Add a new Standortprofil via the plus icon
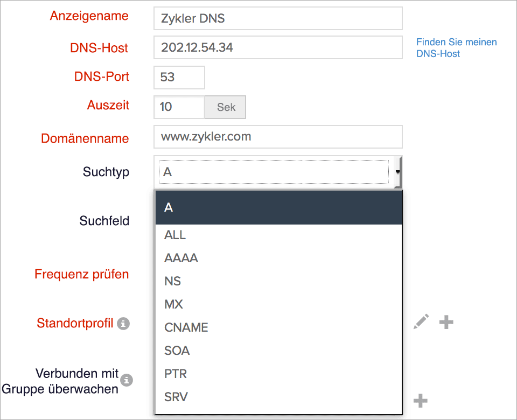Screen dimensions: 517x420 coord(446,321)
